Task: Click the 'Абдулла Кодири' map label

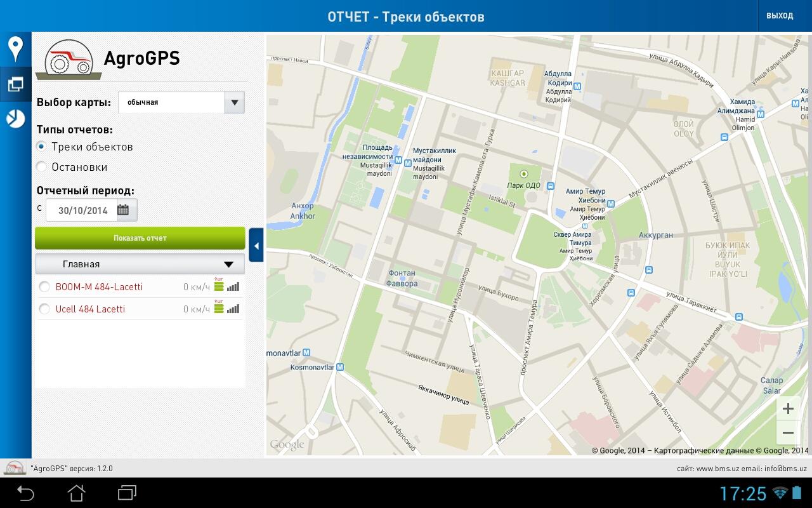Action: pos(559,79)
